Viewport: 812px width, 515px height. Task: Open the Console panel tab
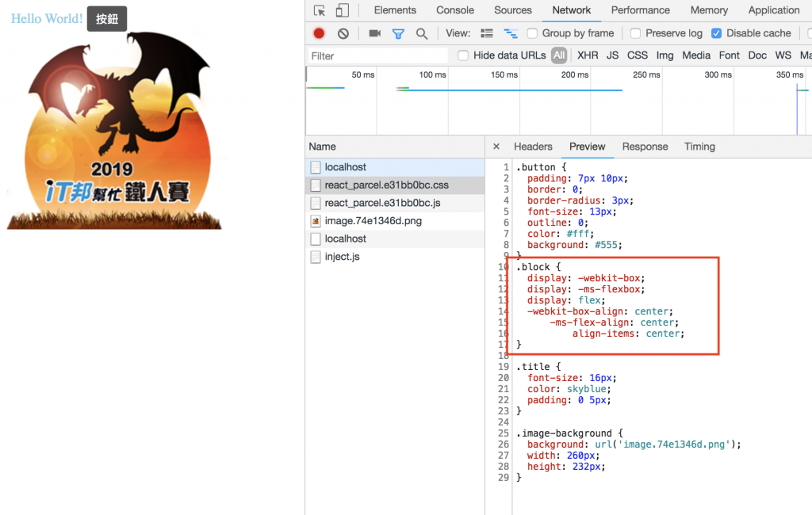pos(454,10)
